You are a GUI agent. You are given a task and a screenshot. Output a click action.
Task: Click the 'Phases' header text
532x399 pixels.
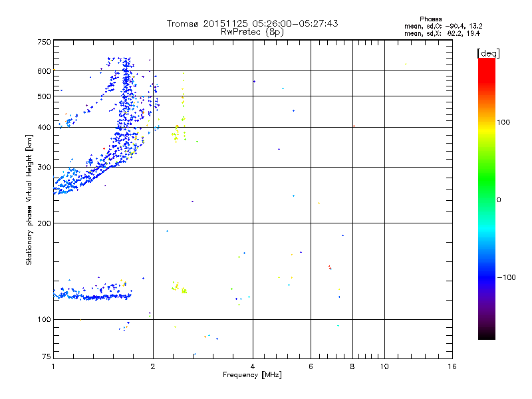click(430, 19)
